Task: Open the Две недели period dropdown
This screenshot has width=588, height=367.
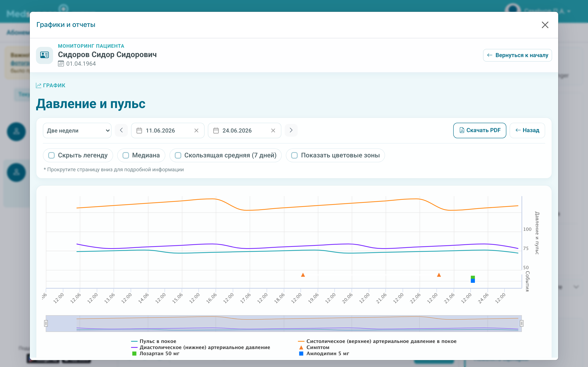Action: (x=77, y=130)
